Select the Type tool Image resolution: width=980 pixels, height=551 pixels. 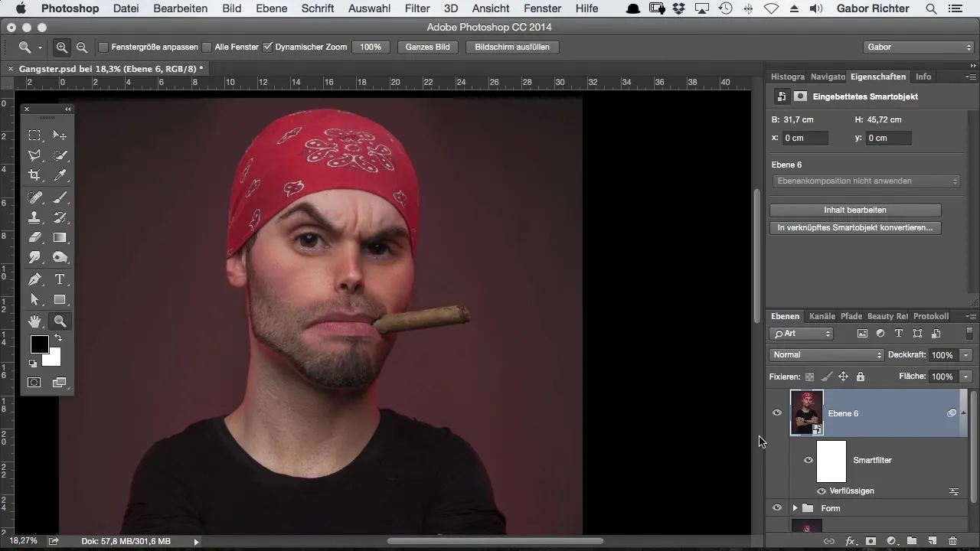tap(60, 279)
